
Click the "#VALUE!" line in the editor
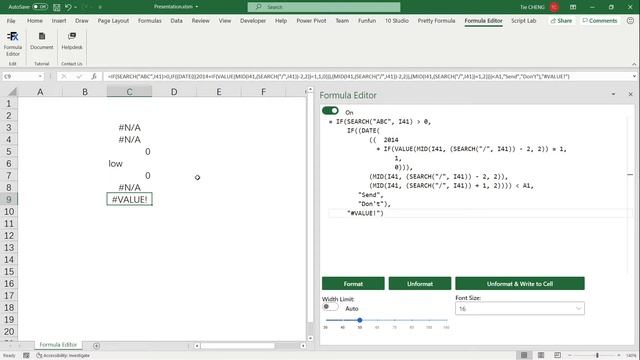(x=365, y=213)
